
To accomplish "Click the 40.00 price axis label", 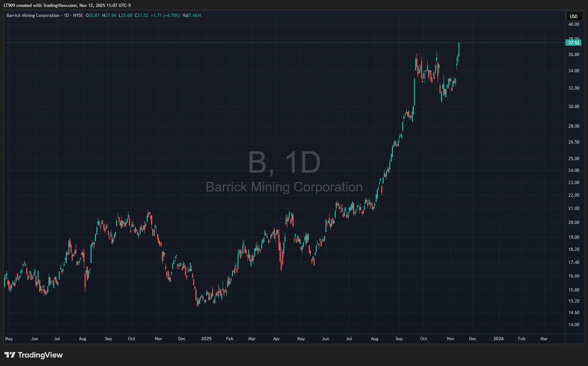I will click(574, 24).
